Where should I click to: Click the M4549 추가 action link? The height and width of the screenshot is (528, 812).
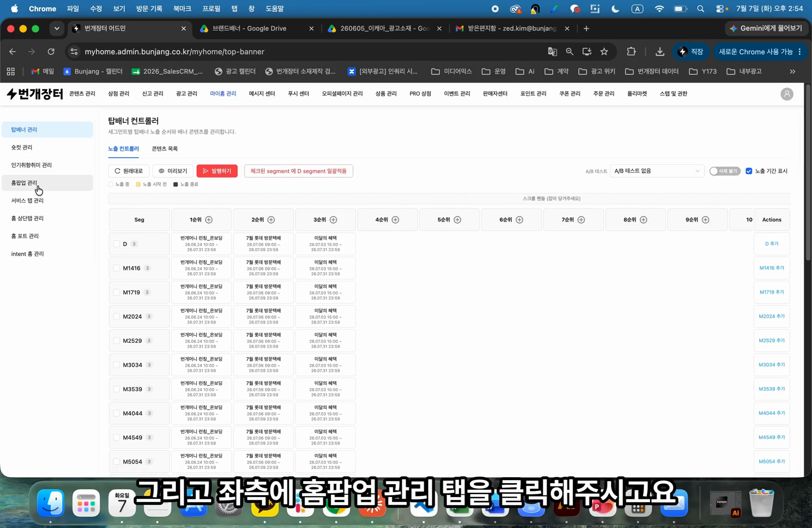(771, 438)
